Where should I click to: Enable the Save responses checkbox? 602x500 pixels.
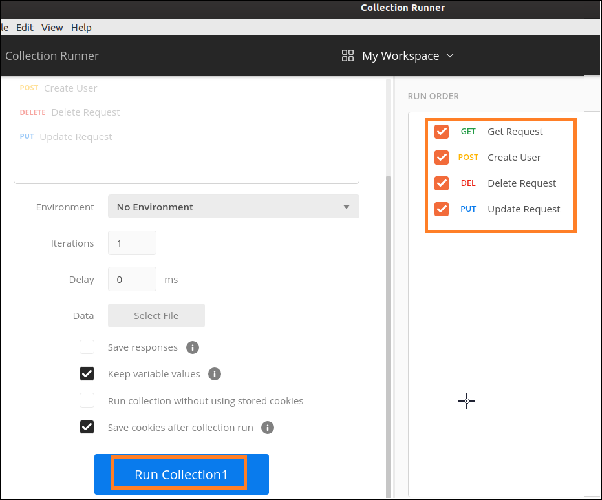coord(87,348)
